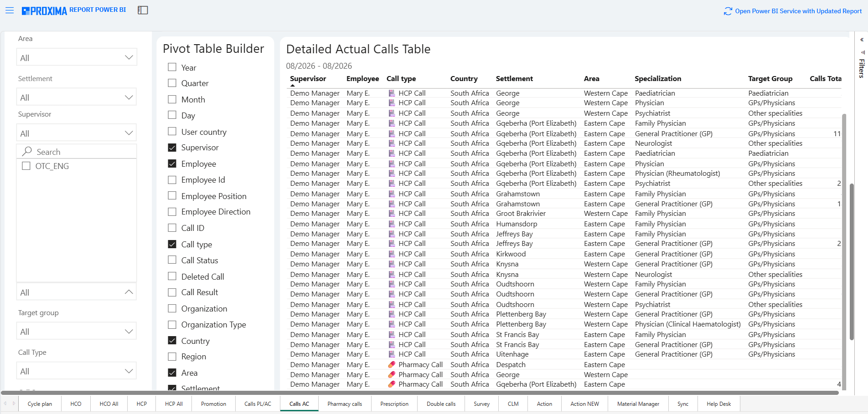Image resolution: width=868 pixels, height=414 pixels.
Task: Click the HCP Call icon in the first table row
Action: (x=392, y=93)
